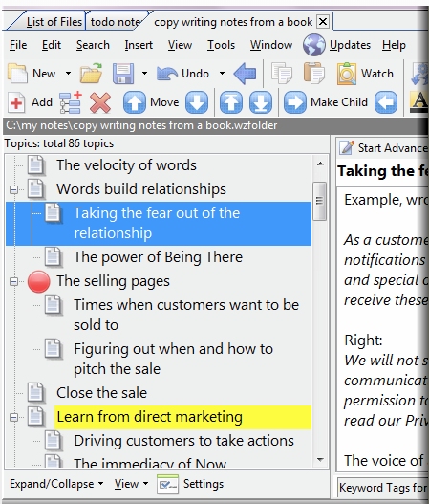Click the Watch clipboard icon
The width and height of the screenshot is (429, 504).
[x=347, y=74]
